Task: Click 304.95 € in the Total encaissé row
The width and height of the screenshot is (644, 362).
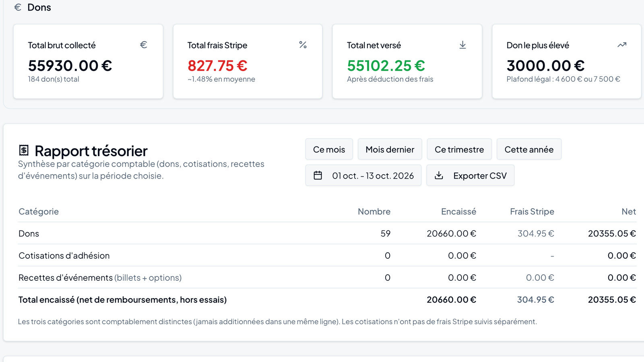Action: (x=536, y=300)
